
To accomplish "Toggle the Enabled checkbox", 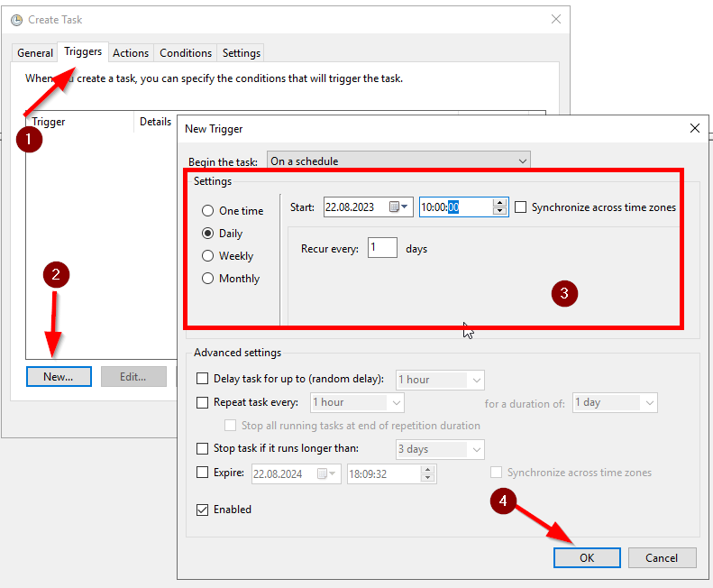I will (203, 510).
